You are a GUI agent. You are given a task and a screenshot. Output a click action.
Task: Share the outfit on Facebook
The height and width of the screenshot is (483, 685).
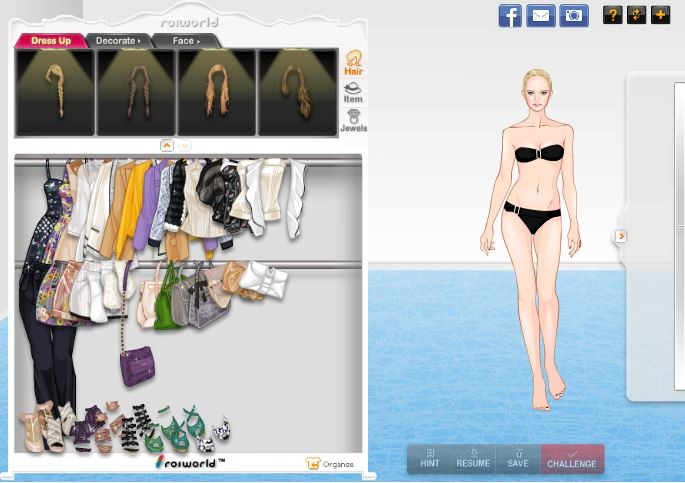(510, 16)
